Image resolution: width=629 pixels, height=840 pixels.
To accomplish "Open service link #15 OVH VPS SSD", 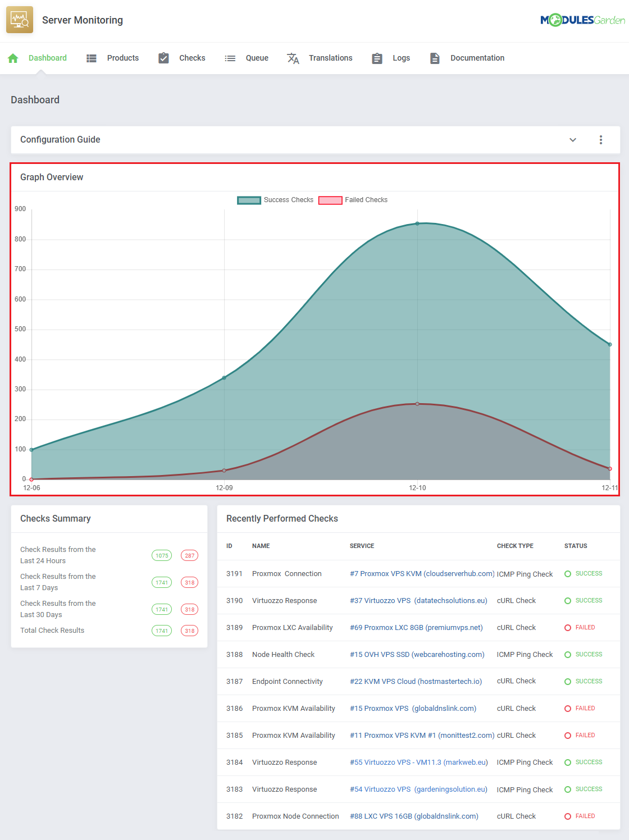I will [x=417, y=655].
